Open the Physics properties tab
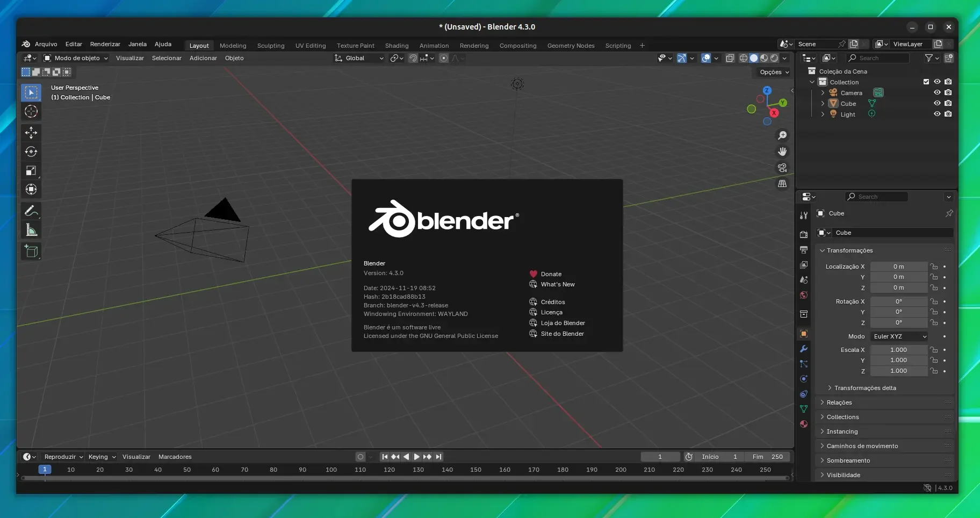Image resolution: width=980 pixels, height=518 pixels. (x=804, y=379)
